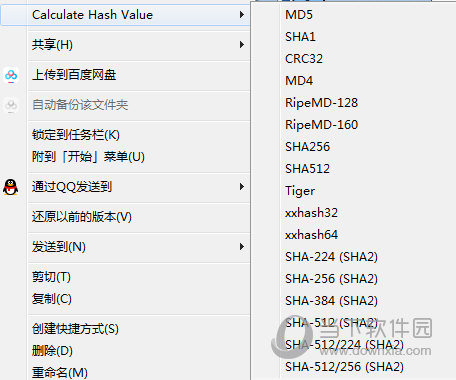The image size is (456, 380).
Task: Select SHA-512/224 (SHA2) option
Action: [353, 345]
